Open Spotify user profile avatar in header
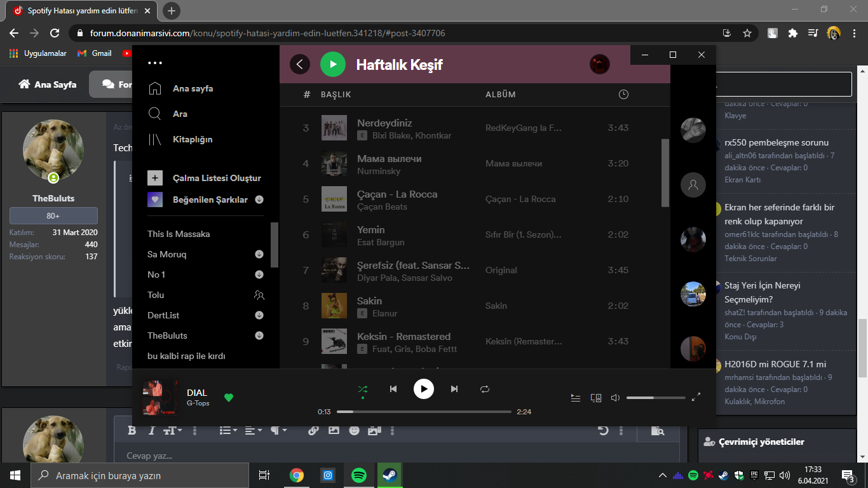The width and height of the screenshot is (868, 488). pos(600,64)
